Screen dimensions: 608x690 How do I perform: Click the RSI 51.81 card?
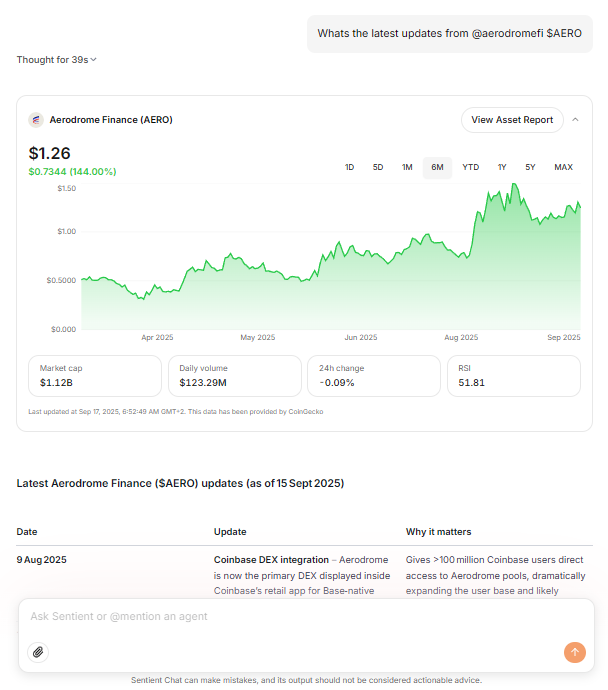[x=514, y=376]
